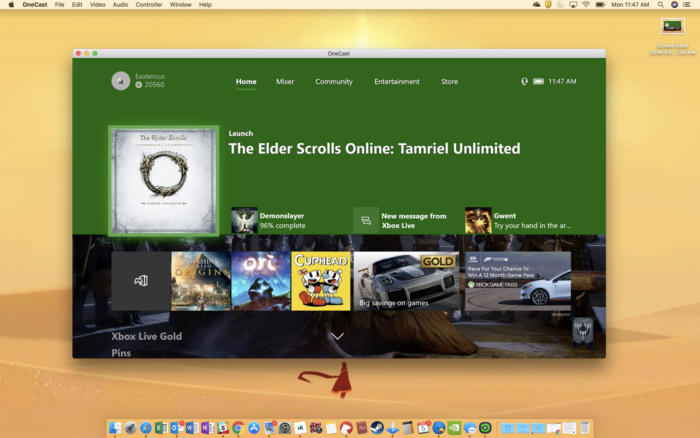Select the dark streaming devices tile
The height and width of the screenshot is (438, 700).
[141, 281]
